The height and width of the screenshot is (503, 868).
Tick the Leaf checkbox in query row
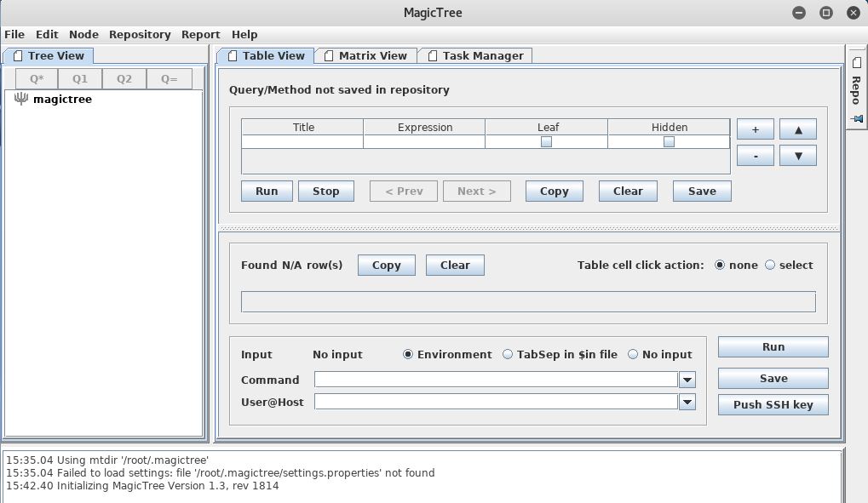coord(546,142)
